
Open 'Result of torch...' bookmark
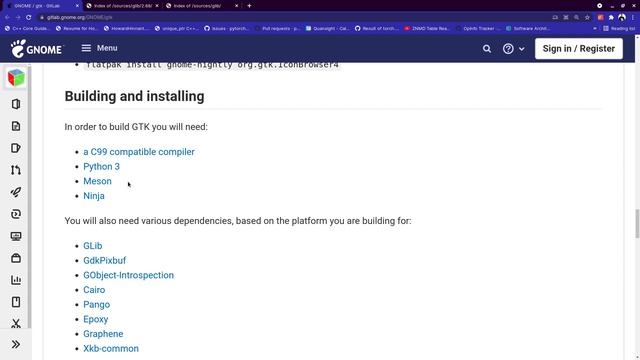tap(377, 29)
